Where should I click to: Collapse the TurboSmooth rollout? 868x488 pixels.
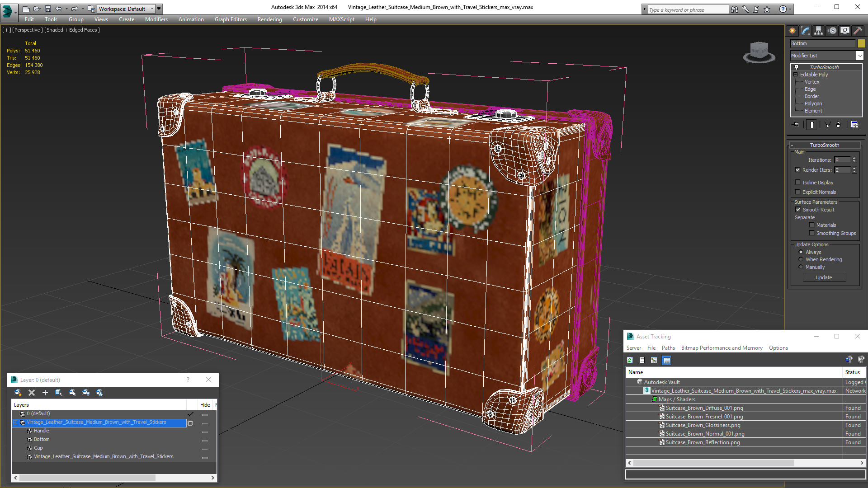click(x=824, y=145)
